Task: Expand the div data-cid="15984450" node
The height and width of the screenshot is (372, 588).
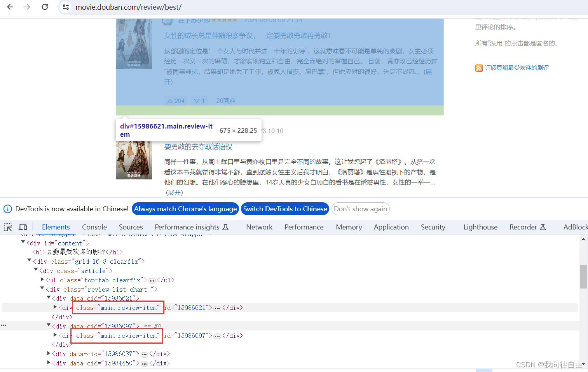Action: tap(49, 363)
